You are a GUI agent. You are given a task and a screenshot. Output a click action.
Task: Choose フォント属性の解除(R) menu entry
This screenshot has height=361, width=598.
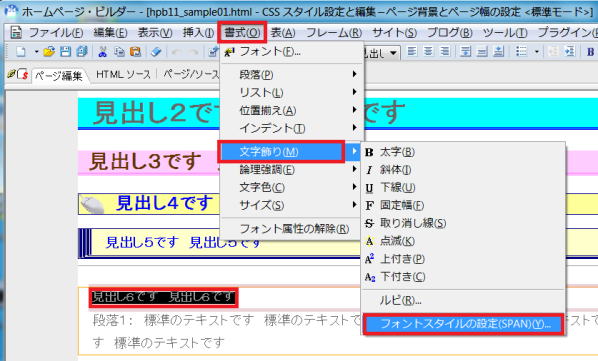(x=292, y=229)
